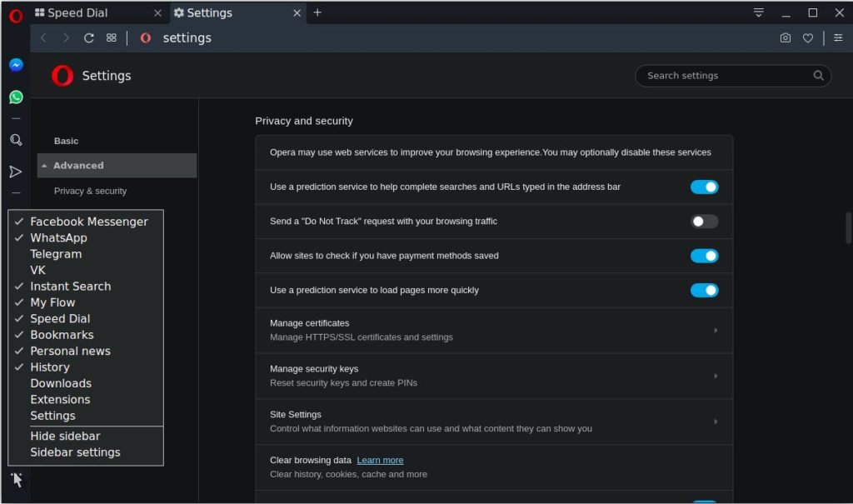Open My Flow arrow icon in sidebar

tap(16, 172)
